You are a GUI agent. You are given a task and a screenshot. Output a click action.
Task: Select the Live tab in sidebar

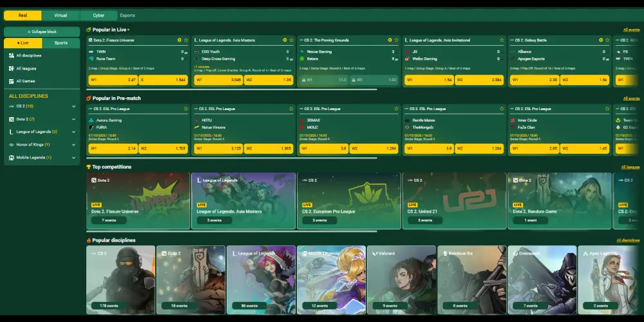click(23, 43)
